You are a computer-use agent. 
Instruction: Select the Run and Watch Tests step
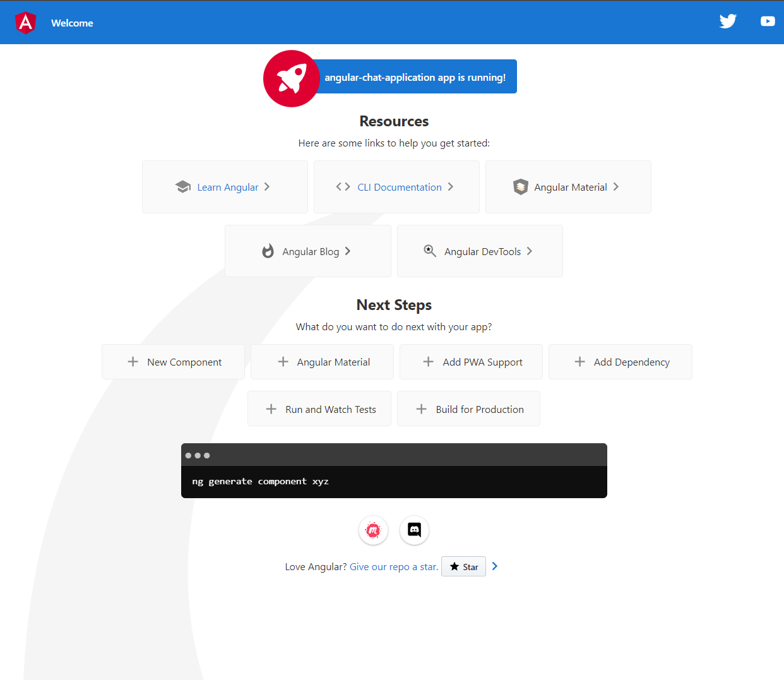pos(319,409)
